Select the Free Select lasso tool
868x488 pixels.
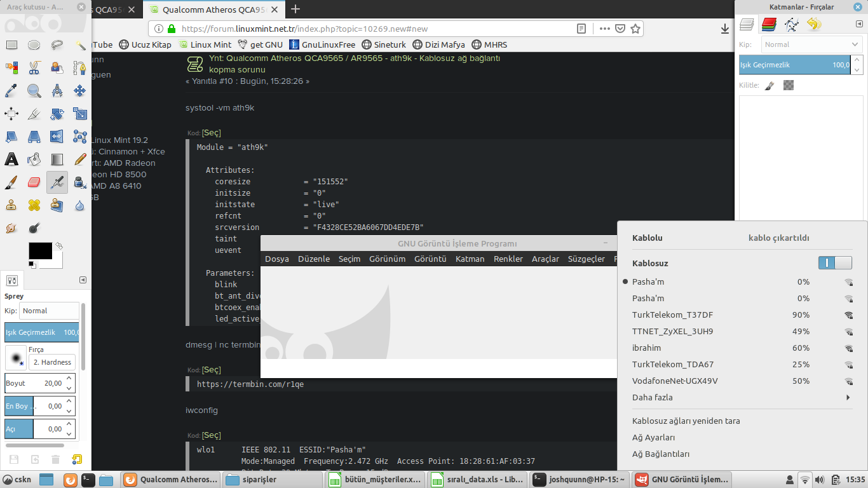57,45
